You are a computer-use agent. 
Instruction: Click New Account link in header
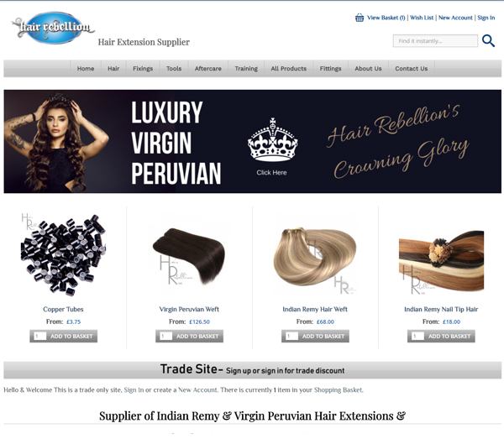(455, 18)
